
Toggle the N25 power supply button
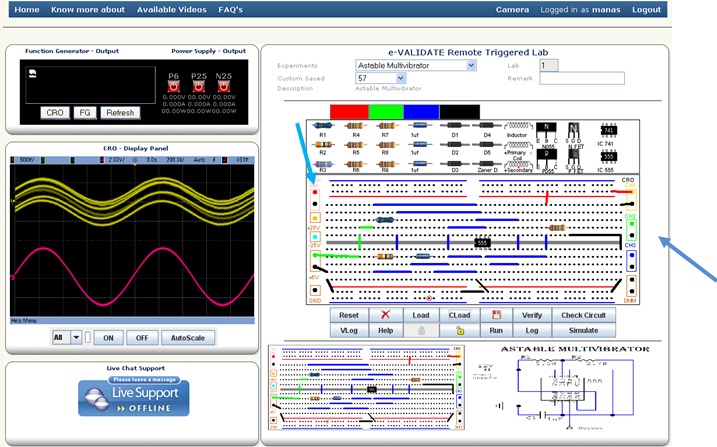(227, 87)
